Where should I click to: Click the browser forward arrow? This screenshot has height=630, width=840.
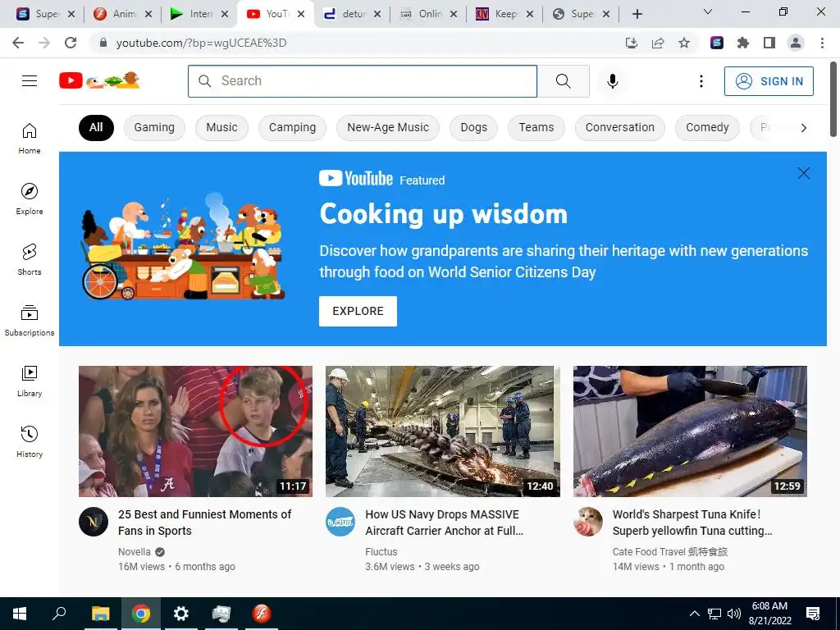(44, 43)
